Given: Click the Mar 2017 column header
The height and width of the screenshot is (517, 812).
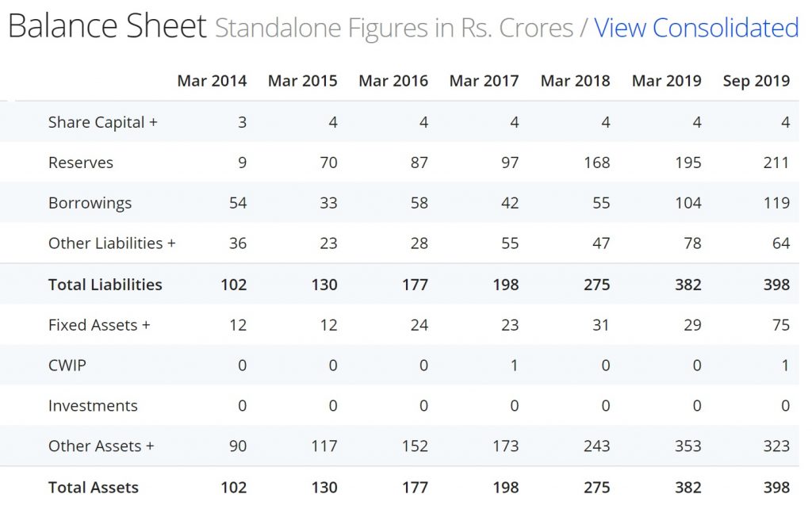Looking at the screenshot, I should coord(484,81).
